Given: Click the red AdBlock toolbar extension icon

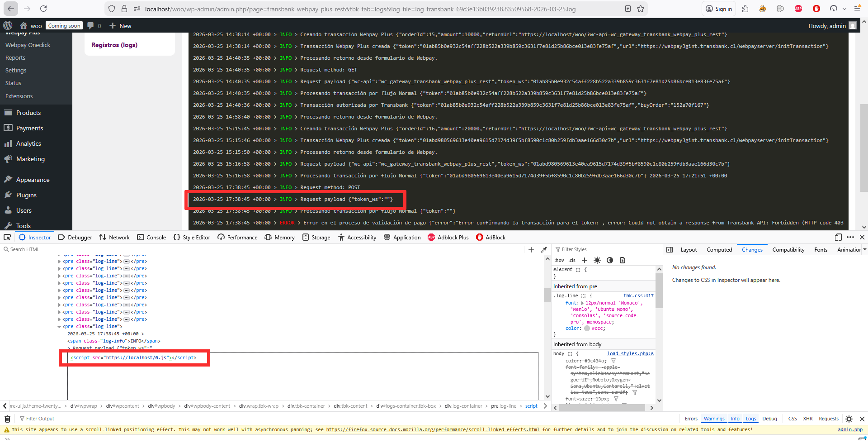Looking at the screenshot, I should [816, 9].
